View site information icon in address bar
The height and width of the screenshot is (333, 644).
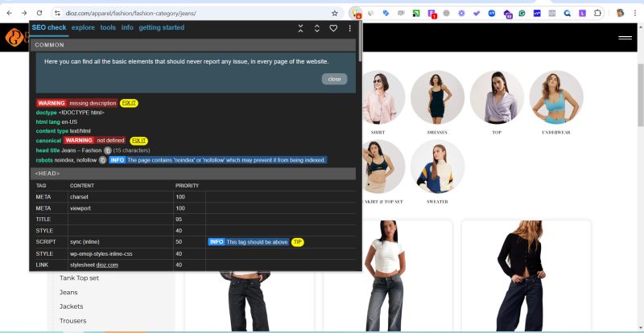(57, 13)
